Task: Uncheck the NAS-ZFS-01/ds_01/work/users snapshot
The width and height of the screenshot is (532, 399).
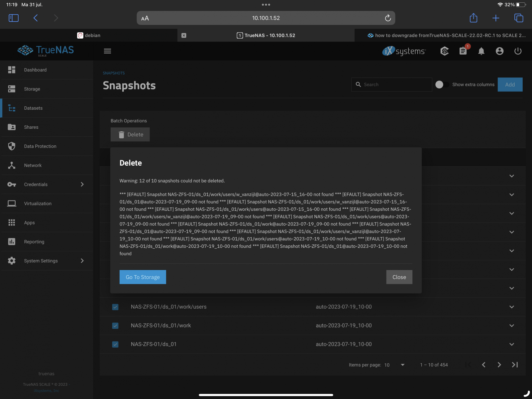Action: pos(115,307)
